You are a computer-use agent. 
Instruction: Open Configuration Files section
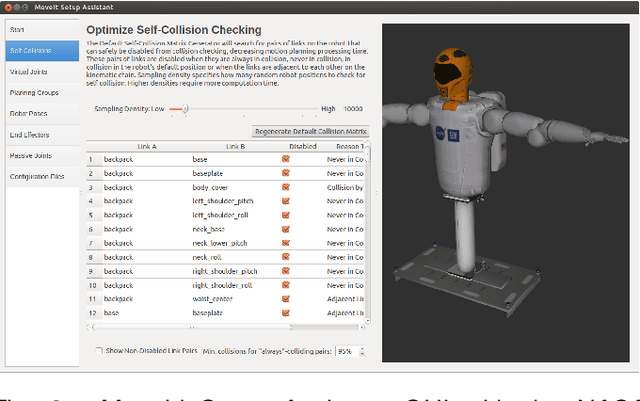[x=40, y=176]
